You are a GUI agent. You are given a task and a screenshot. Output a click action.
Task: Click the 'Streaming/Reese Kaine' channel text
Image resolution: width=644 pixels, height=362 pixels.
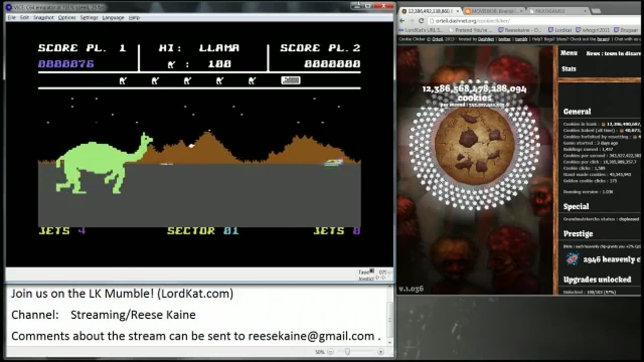click(x=133, y=315)
